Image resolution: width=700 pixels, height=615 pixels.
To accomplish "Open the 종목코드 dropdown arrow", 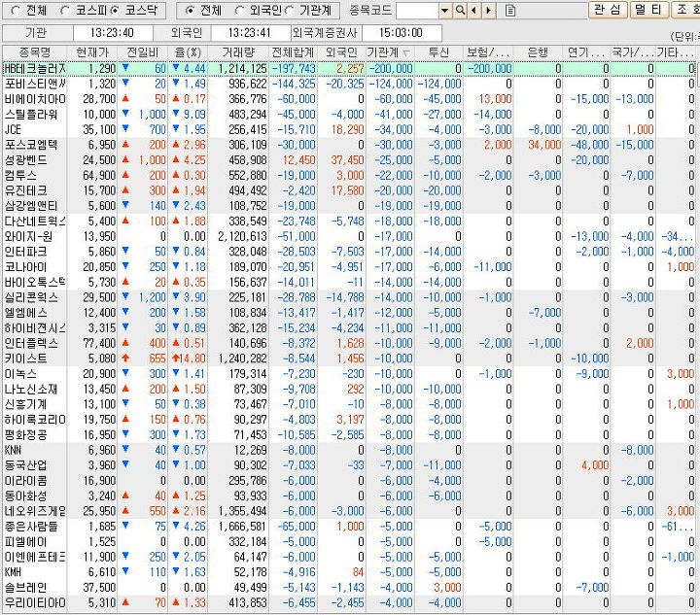I will coord(445,11).
